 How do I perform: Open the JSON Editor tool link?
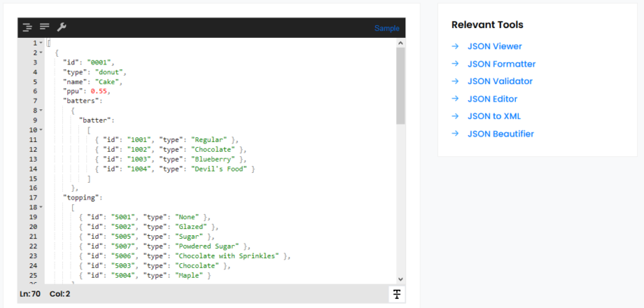492,99
